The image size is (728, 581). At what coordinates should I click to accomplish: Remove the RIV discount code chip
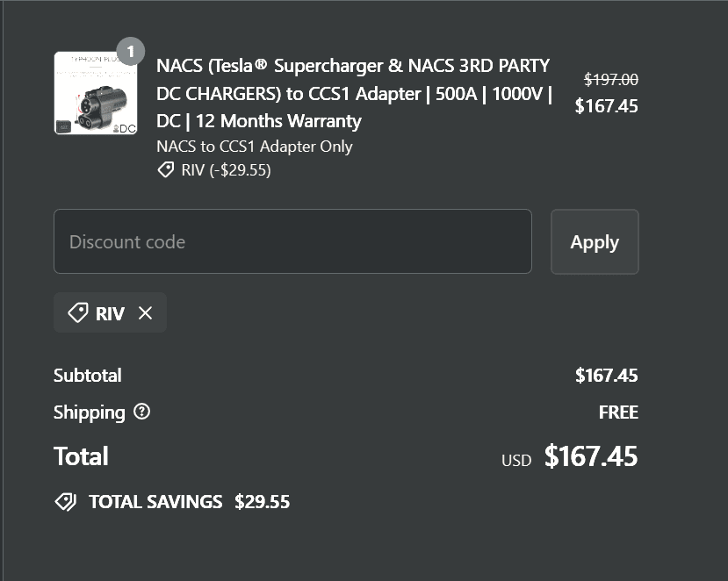pyautogui.click(x=146, y=313)
